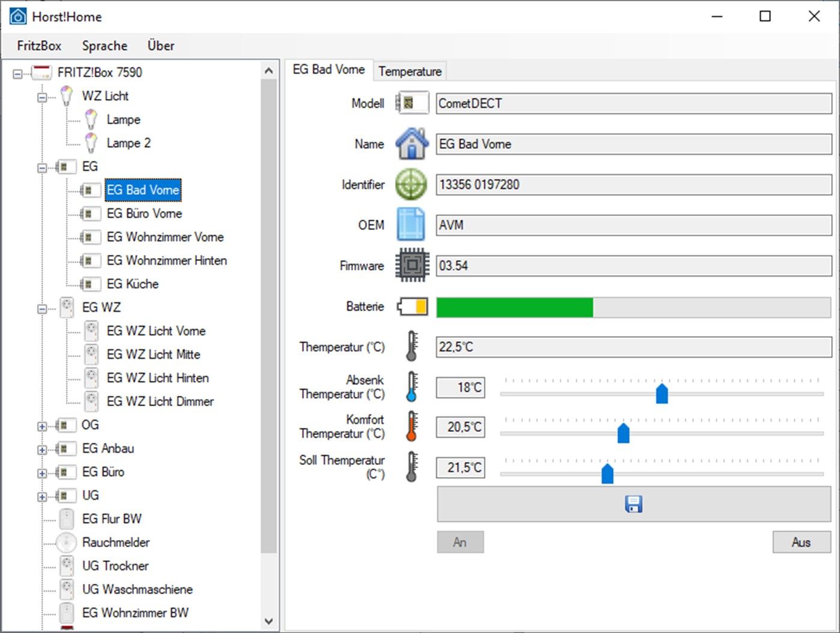Click the blue Absenk thermometer icon
Screen dimensions: 840x633
pos(411,386)
